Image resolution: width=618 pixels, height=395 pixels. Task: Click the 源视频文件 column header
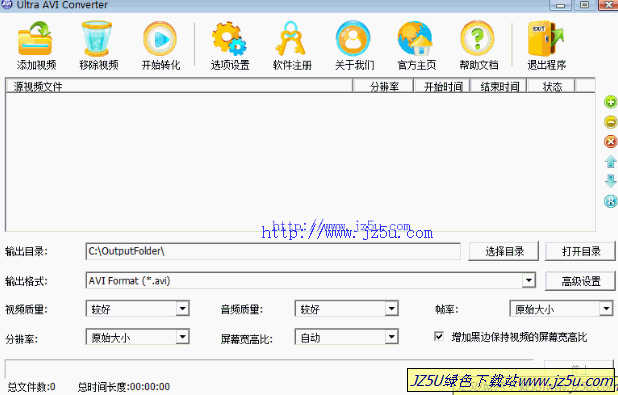pyautogui.click(x=179, y=86)
